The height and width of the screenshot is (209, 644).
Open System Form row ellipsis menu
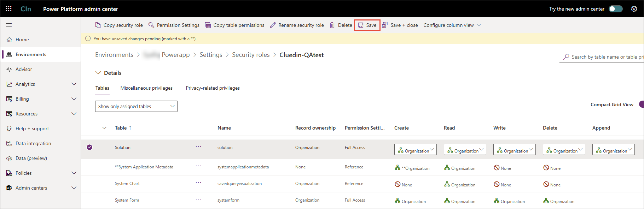click(198, 199)
